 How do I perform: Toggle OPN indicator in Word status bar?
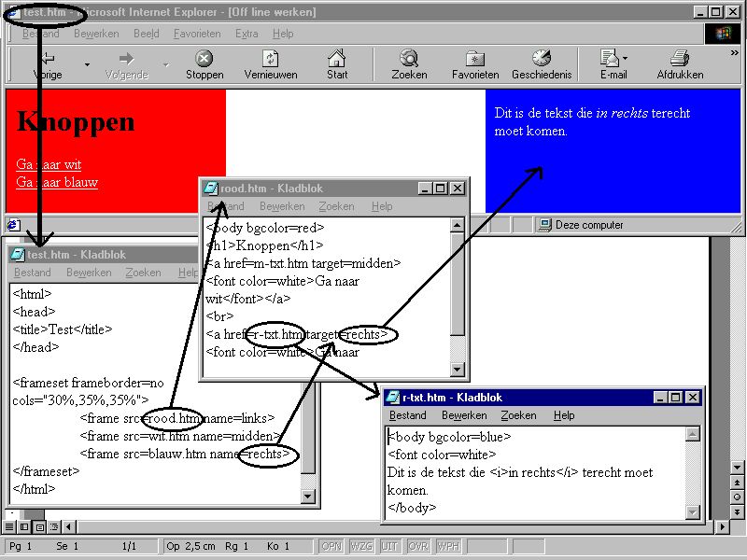[331, 546]
